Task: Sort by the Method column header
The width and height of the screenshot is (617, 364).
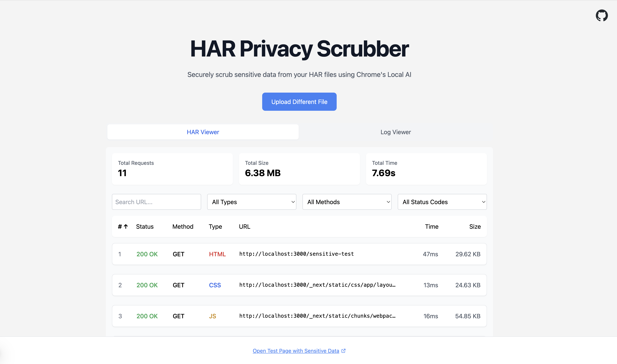Action: pyautogui.click(x=183, y=226)
